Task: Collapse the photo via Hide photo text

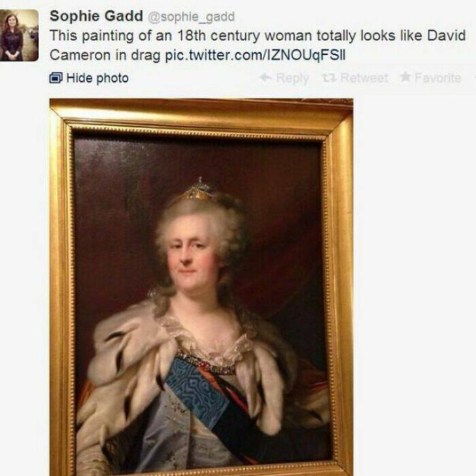Action: pyautogui.click(x=97, y=78)
